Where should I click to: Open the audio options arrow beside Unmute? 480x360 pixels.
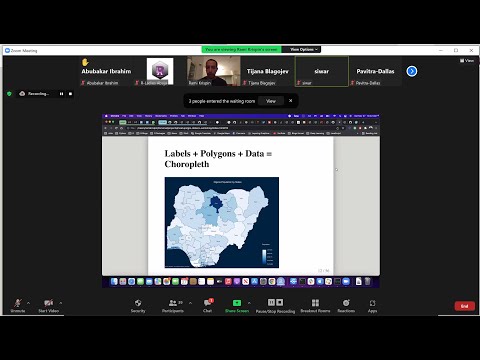[x=28, y=303]
